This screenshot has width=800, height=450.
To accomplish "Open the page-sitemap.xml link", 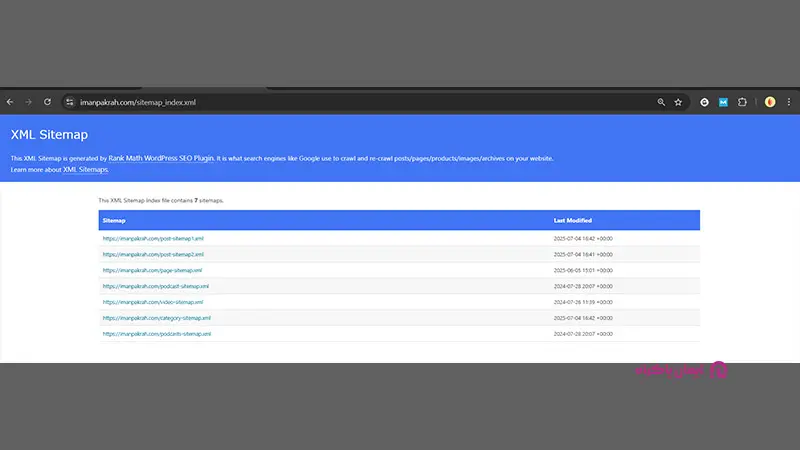I will point(152,270).
